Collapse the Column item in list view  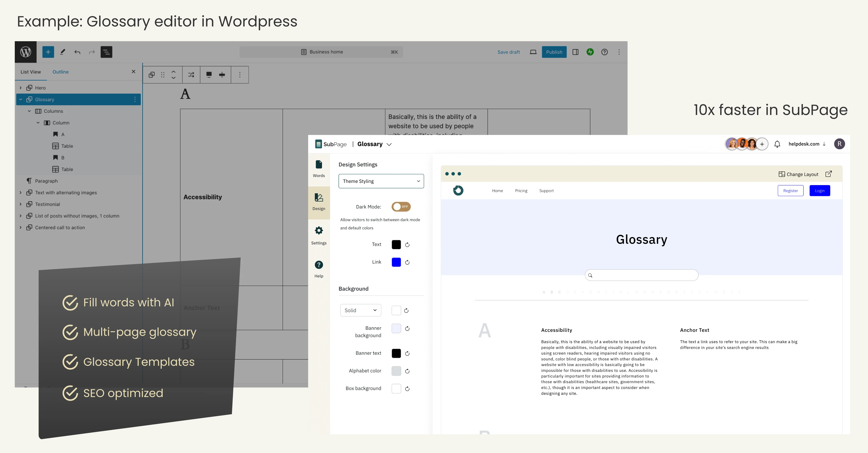38,123
